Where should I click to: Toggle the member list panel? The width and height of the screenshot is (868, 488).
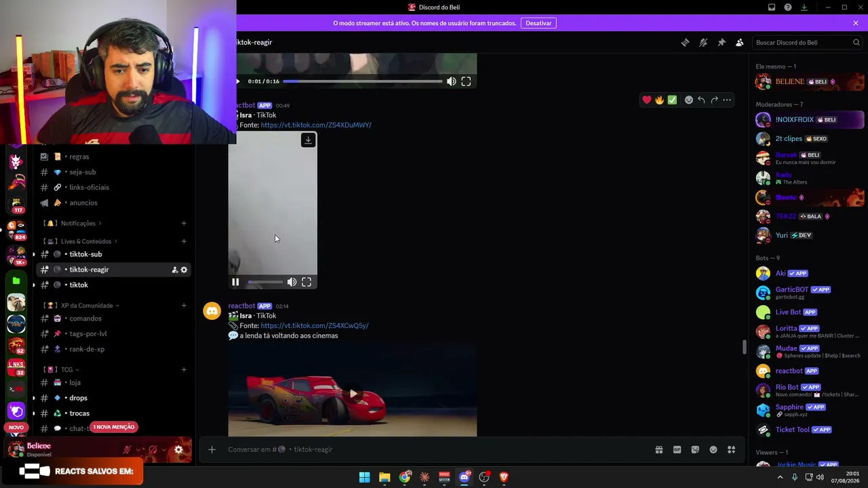(x=740, y=42)
